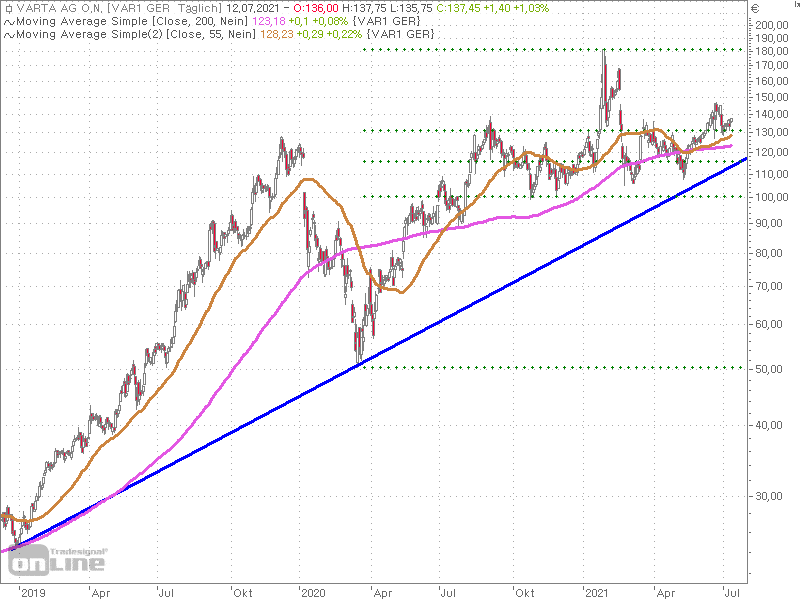Viewport: 800px width, 600px height.
Task: Click the orange 55-MA value 128,23
Action: pos(277,34)
